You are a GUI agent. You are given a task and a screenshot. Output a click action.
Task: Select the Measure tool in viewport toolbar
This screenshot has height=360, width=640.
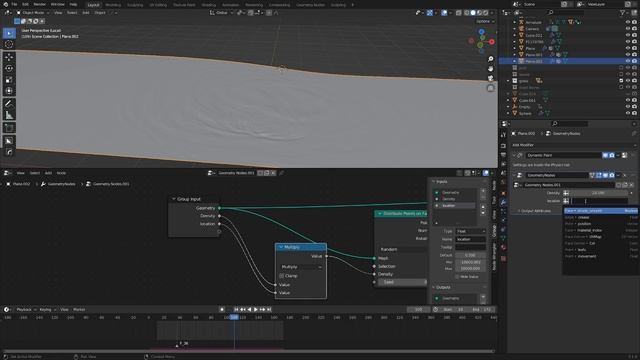(9, 116)
